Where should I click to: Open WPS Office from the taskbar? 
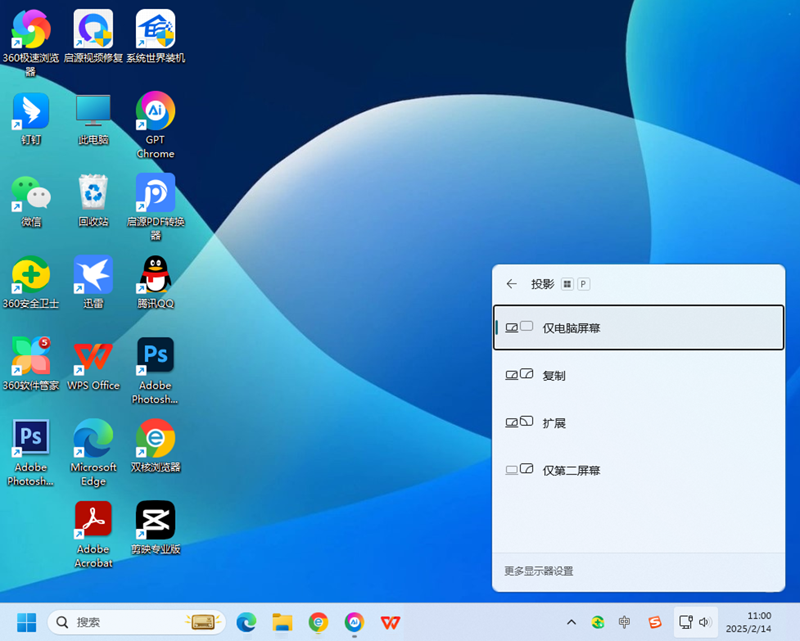click(390, 622)
